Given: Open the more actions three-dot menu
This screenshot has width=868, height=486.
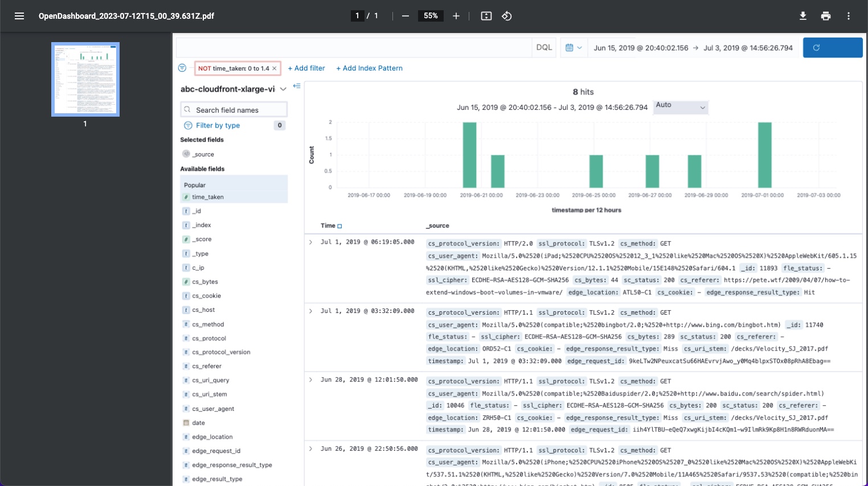Looking at the screenshot, I should 849,16.
